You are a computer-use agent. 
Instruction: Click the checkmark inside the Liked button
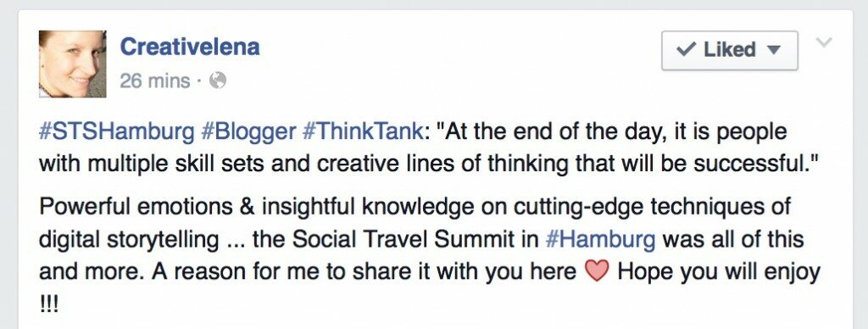(x=687, y=50)
